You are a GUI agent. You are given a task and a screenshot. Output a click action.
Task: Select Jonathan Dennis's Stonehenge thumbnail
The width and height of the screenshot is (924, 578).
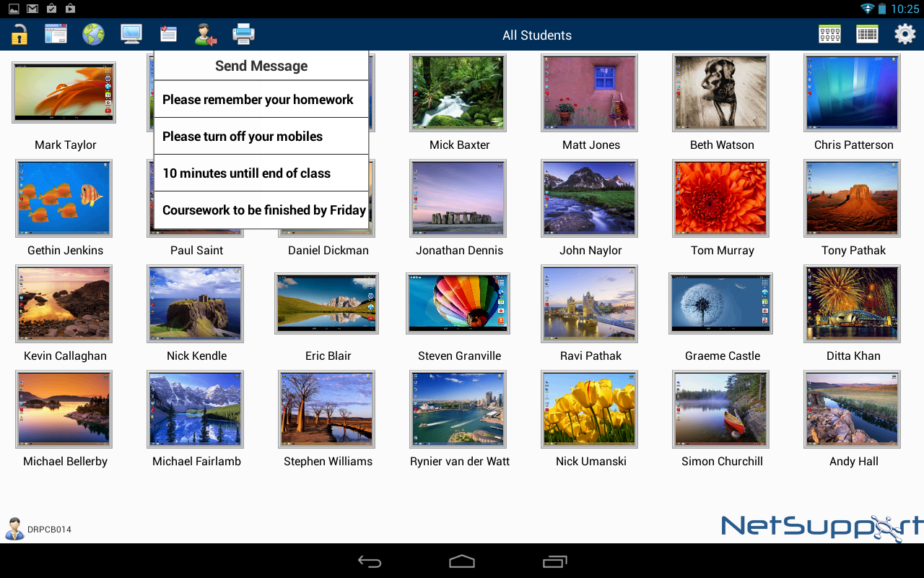[458, 198]
